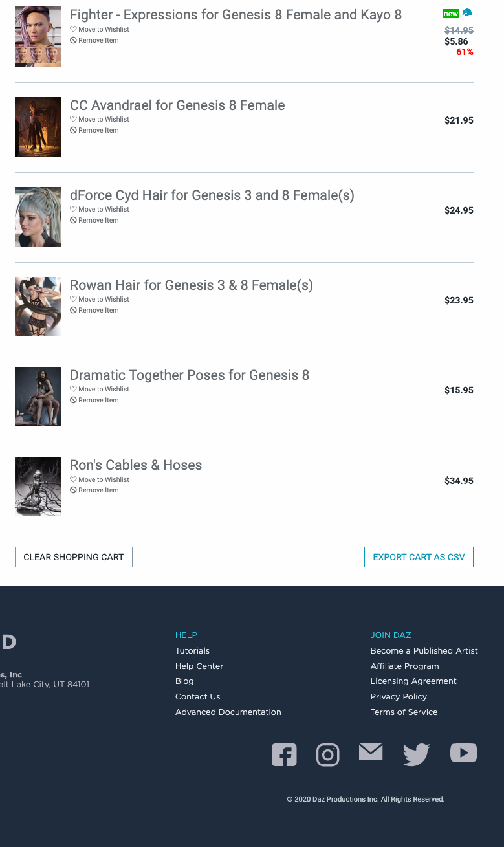This screenshot has height=847, width=504.
Task: Click Clear Shopping Cart button
Action: [x=74, y=557]
